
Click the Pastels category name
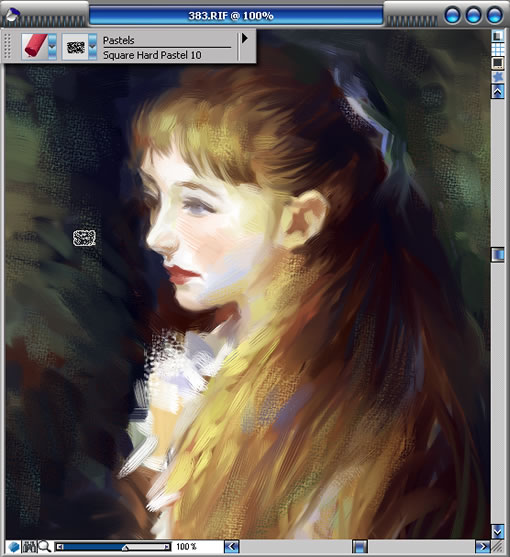click(119, 40)
